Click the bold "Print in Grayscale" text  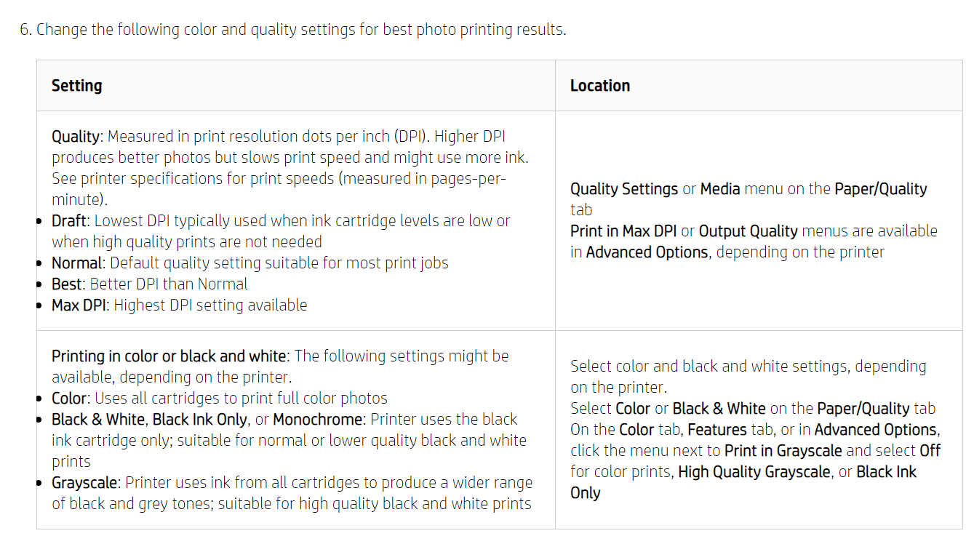point(783,451)
